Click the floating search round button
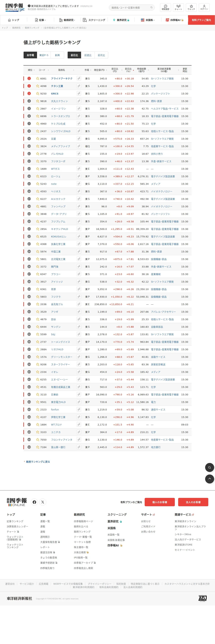This screenshot has width=215, height=644. coord(209,467)
